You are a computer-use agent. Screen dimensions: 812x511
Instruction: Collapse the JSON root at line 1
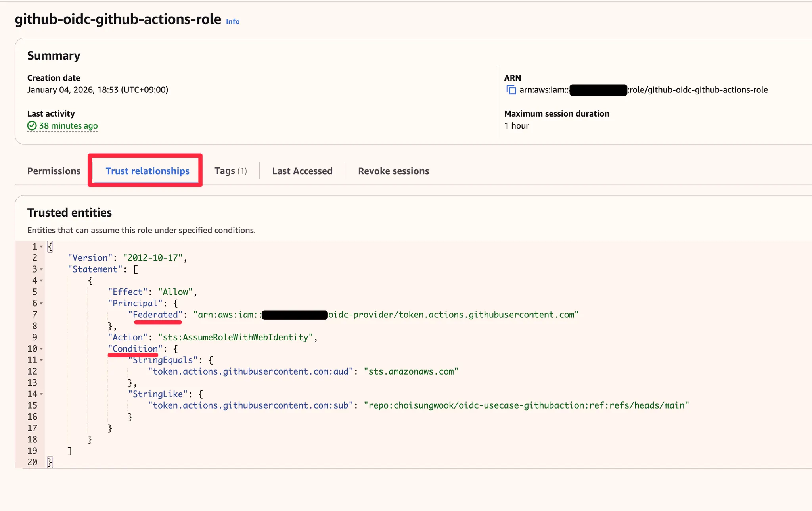[41, 247]
